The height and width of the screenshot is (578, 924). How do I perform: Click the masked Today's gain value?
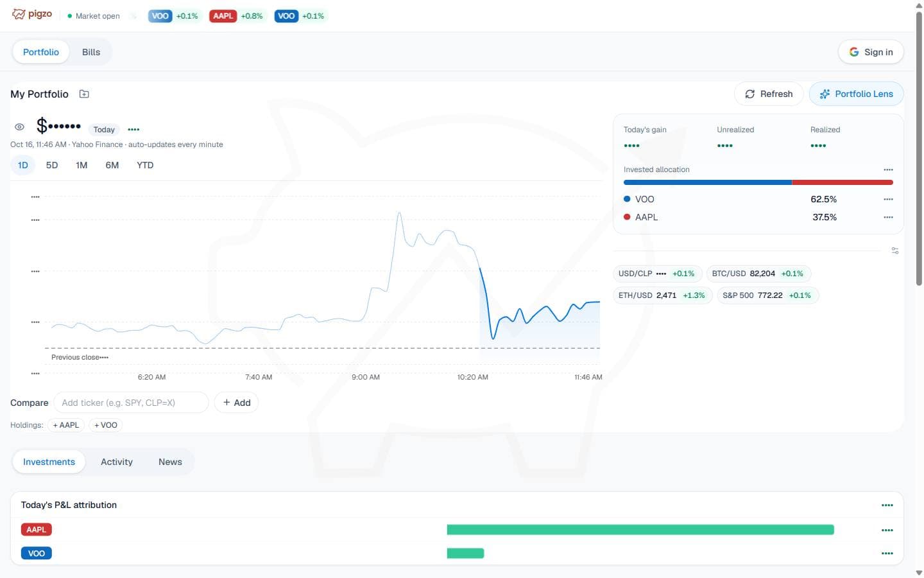point(631,146)
